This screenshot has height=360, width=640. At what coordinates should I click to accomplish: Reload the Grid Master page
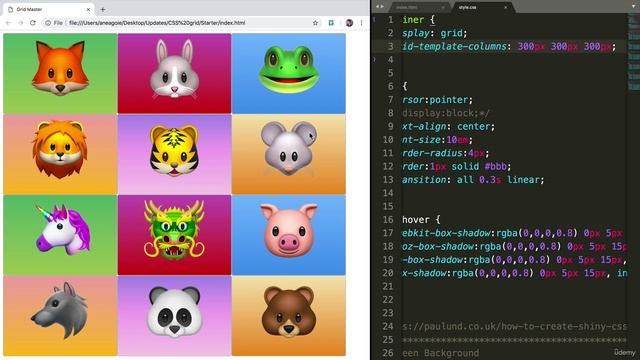tap(33, 23)
